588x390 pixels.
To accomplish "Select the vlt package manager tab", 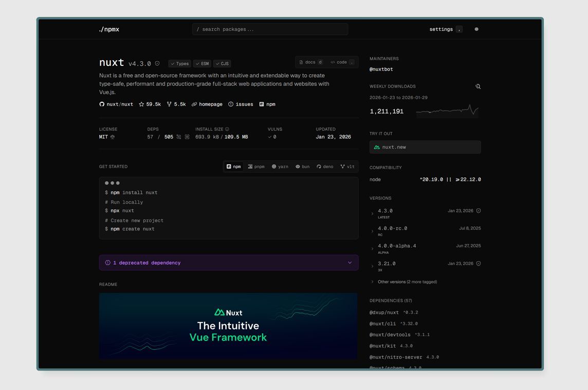I will pyautogui.click(x=347, y=167).
